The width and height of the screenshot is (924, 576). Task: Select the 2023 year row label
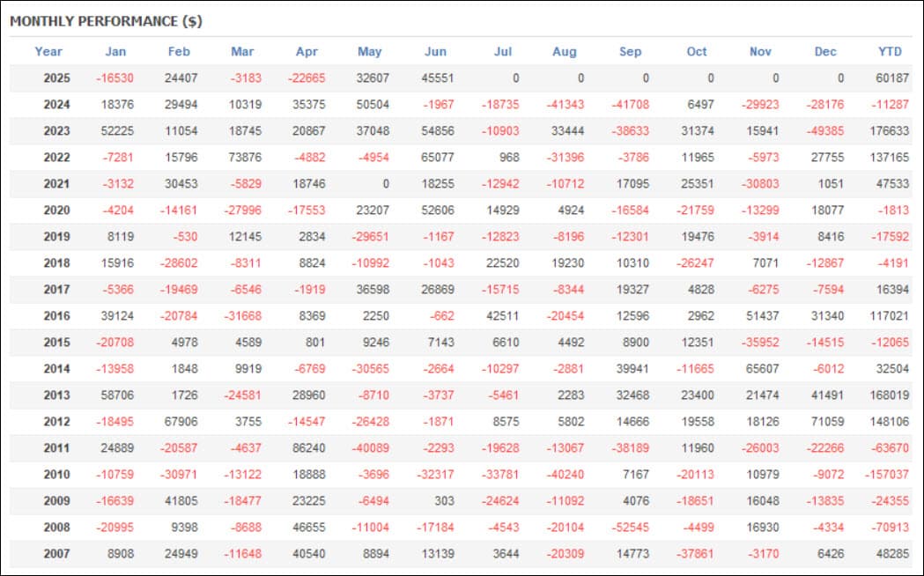(56, 130)
